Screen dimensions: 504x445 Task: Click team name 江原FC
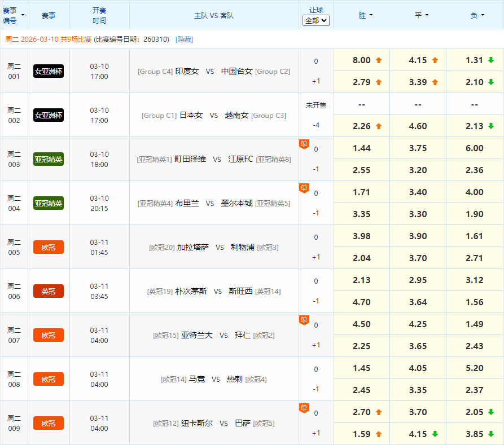click(241, 160)
